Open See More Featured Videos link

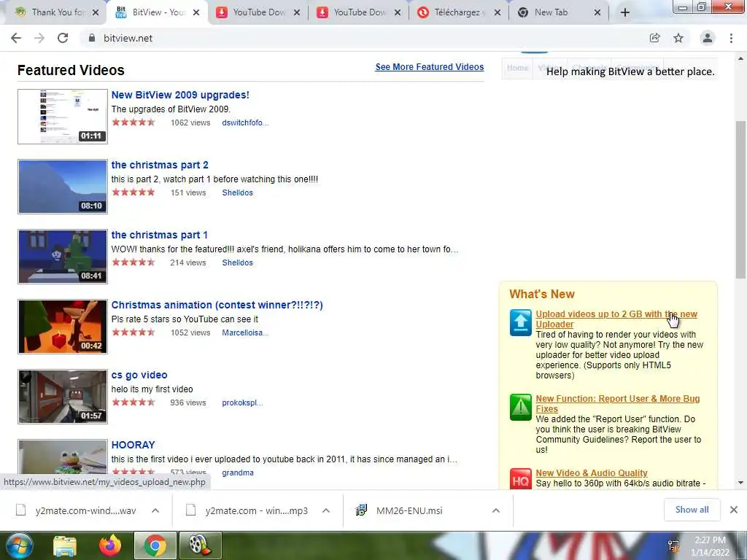click(429, 66)
